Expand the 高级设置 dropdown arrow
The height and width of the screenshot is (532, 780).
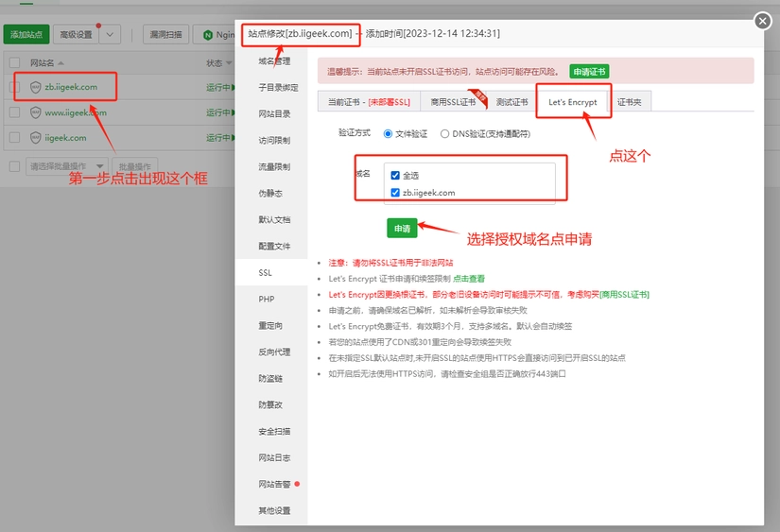click(x=110, y=35)
